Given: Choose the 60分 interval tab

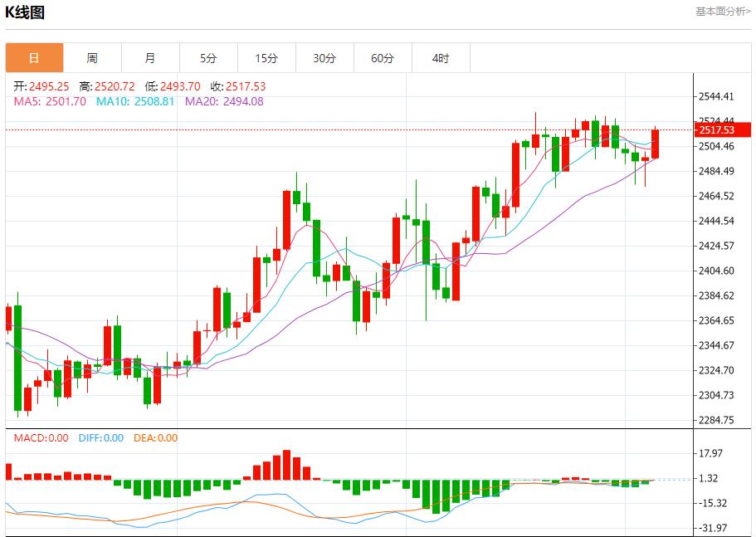Looking at the screenshot, I should 383,58.
